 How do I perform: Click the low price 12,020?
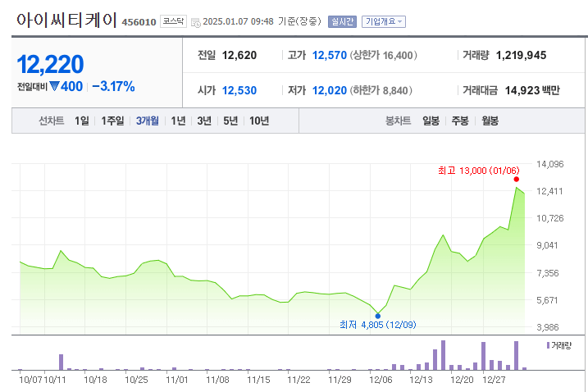(x=330, y=90)
